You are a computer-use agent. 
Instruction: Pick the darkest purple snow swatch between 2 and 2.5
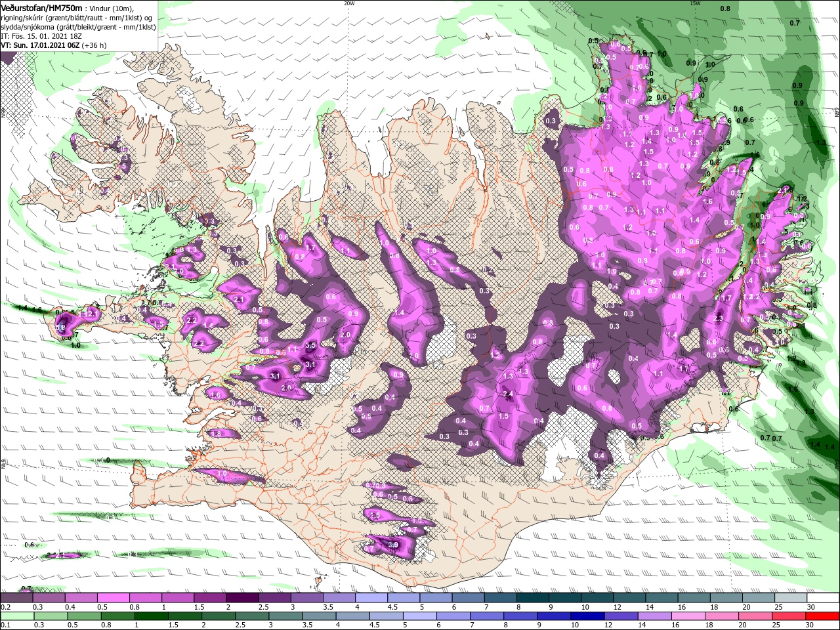pos(242,598)
